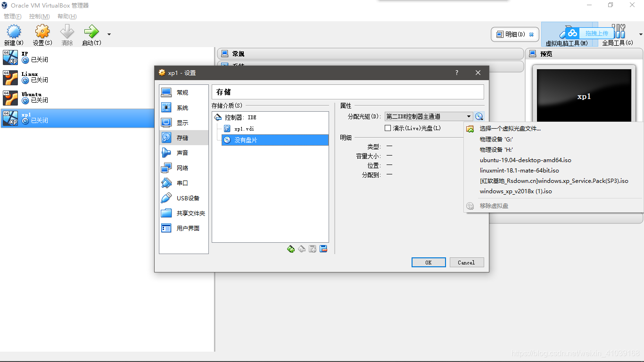This screenshot has height=362, width=644.
Task: Open 全局工具(G) global tools
Action: coord(618,34)
